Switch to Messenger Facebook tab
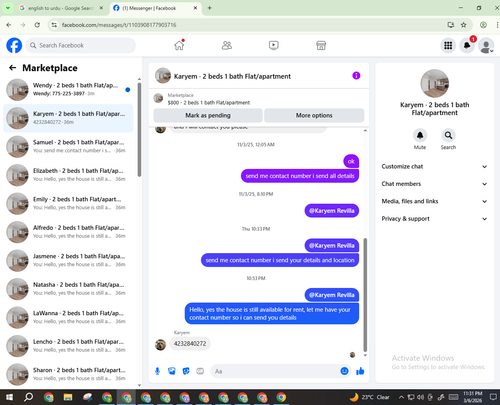 tap(155, 8)
